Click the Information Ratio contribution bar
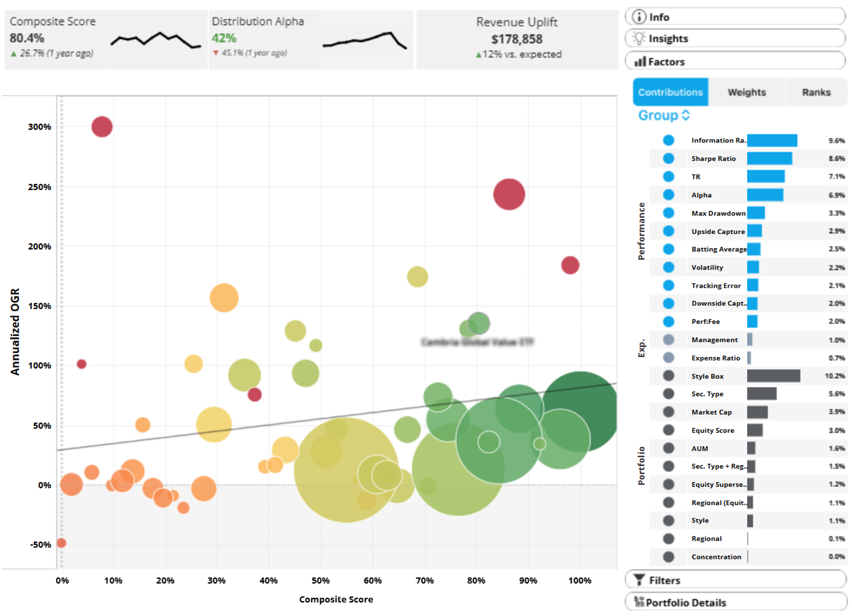Screen dimensions: 852x616 coord(772,140)
